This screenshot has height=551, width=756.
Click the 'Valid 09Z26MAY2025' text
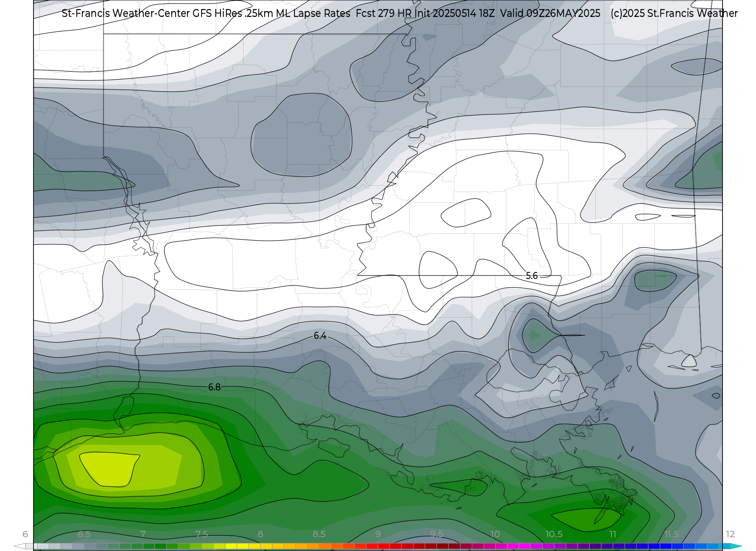point(550,13)
